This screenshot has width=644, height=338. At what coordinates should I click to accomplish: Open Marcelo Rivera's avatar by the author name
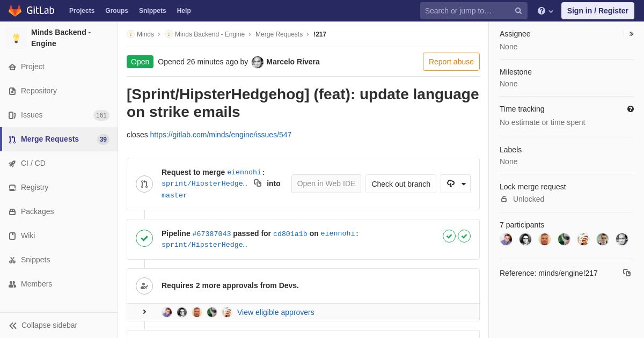(x=258, y=62)
